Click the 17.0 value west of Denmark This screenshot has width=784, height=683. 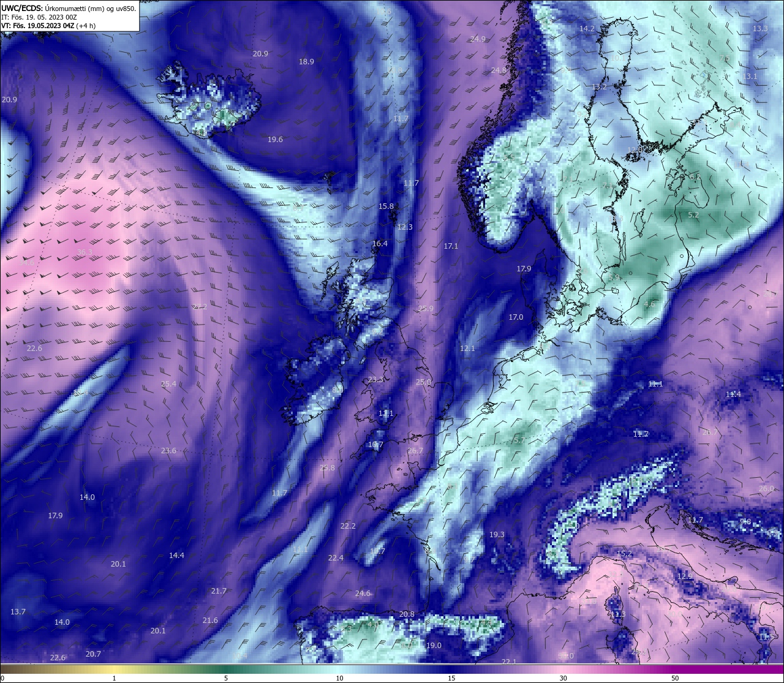[516, 317]
